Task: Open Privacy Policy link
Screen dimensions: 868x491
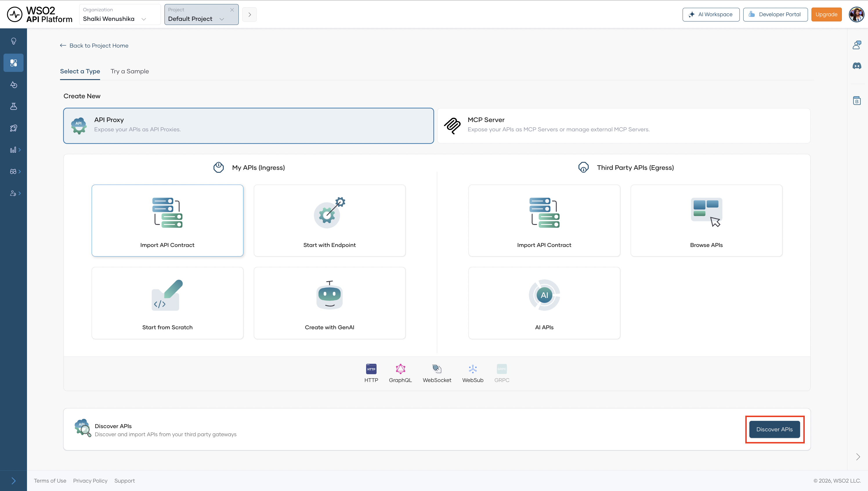Action: [90, 481]
